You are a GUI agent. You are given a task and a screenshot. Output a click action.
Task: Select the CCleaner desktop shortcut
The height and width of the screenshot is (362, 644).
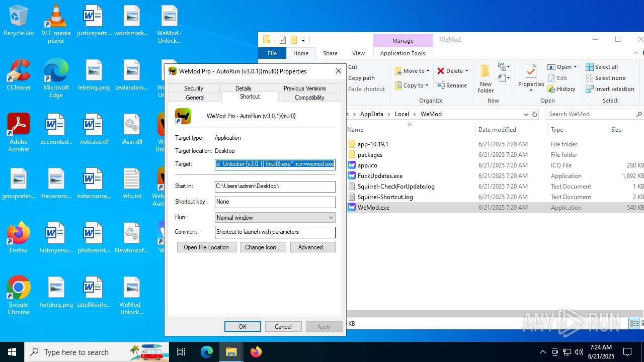pos(19,75)
